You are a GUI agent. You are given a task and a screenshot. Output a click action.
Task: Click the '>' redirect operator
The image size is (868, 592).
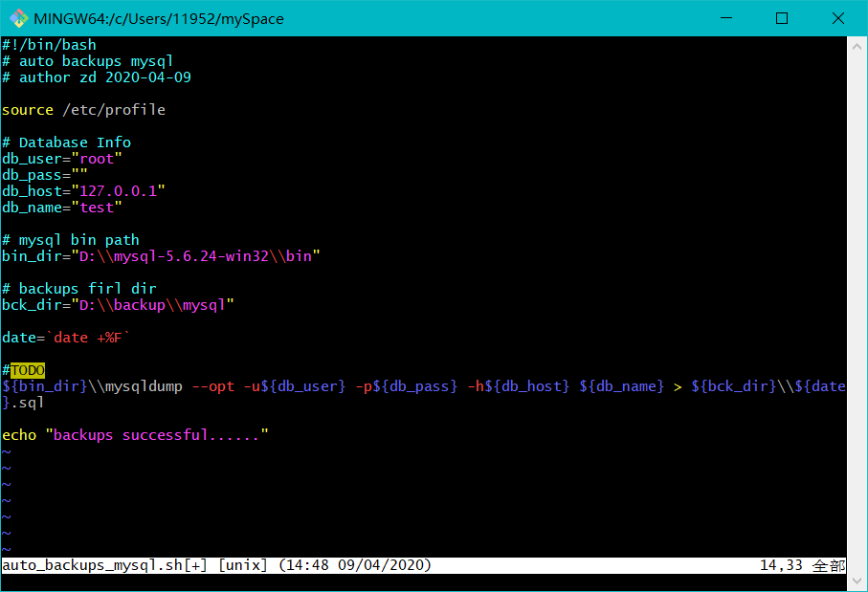(678, 386)
